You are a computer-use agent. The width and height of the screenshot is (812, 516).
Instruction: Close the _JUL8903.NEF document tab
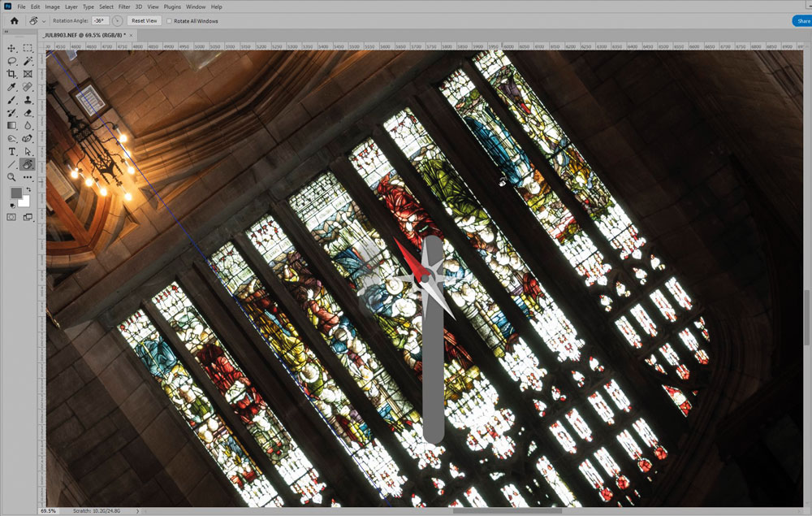[131, 35]
